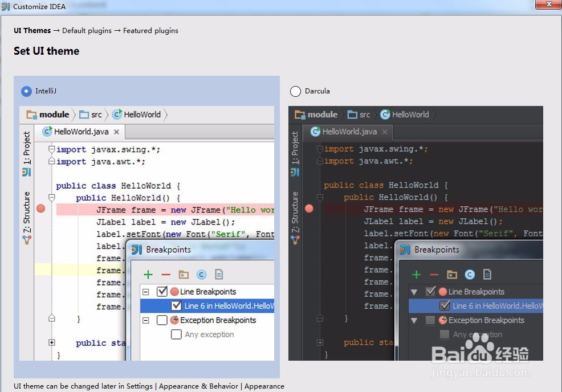Select Line 6 in HelloWorld row, IntelliJ preview
Image resolution: width=562 pixels, height=392 pixels.
tap(207, 305)
